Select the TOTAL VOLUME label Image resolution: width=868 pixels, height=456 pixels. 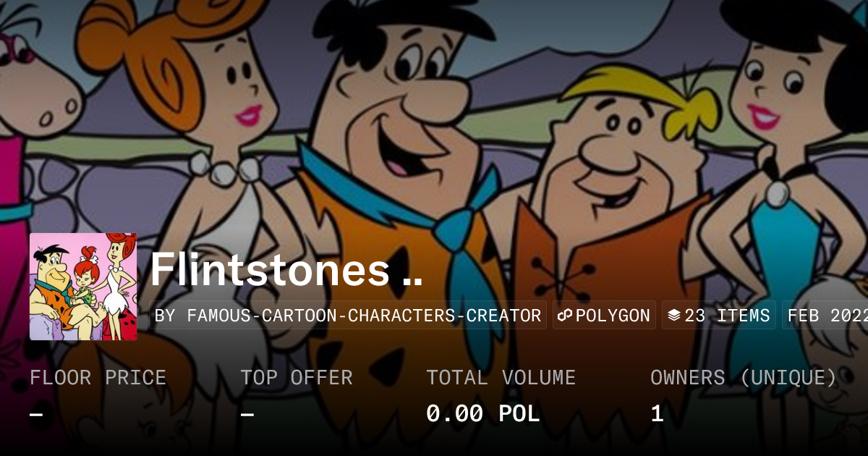point(501,378)
